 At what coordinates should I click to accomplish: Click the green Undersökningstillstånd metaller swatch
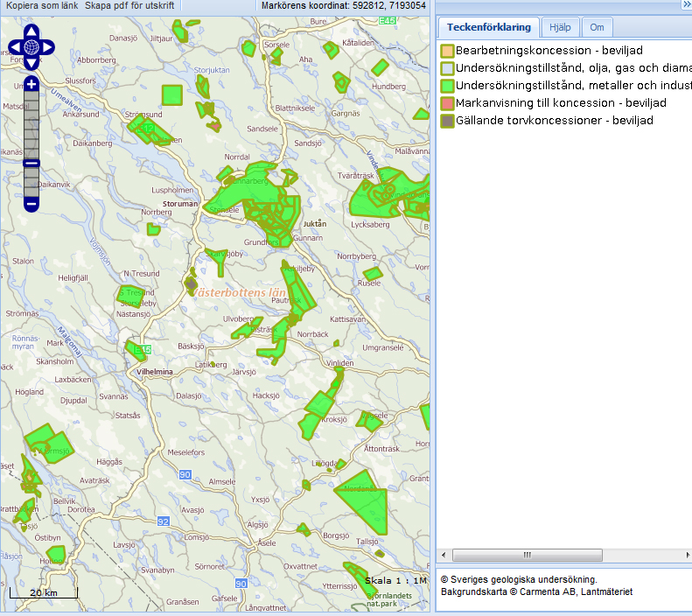point(447,86)
